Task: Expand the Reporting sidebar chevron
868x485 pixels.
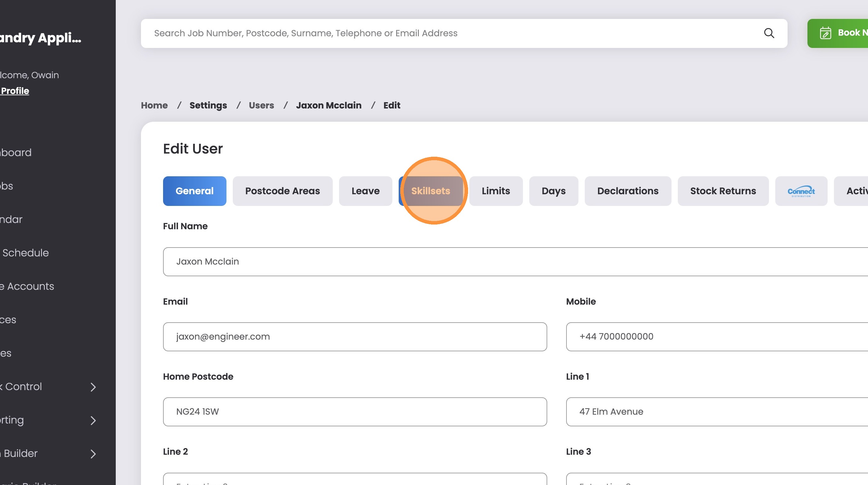Action: pyautogui.click(x=93, y=420)
